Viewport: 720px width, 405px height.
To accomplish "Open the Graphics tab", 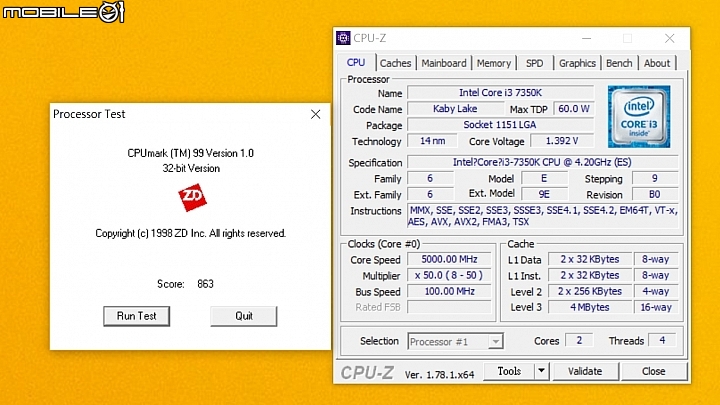I will point(577,63).
